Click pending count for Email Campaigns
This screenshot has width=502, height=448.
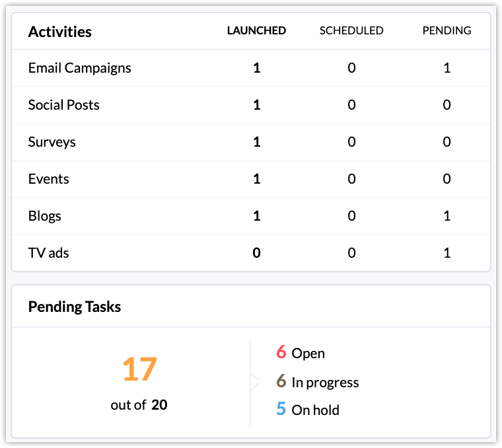pyautogui.click(x=447, y=68)
